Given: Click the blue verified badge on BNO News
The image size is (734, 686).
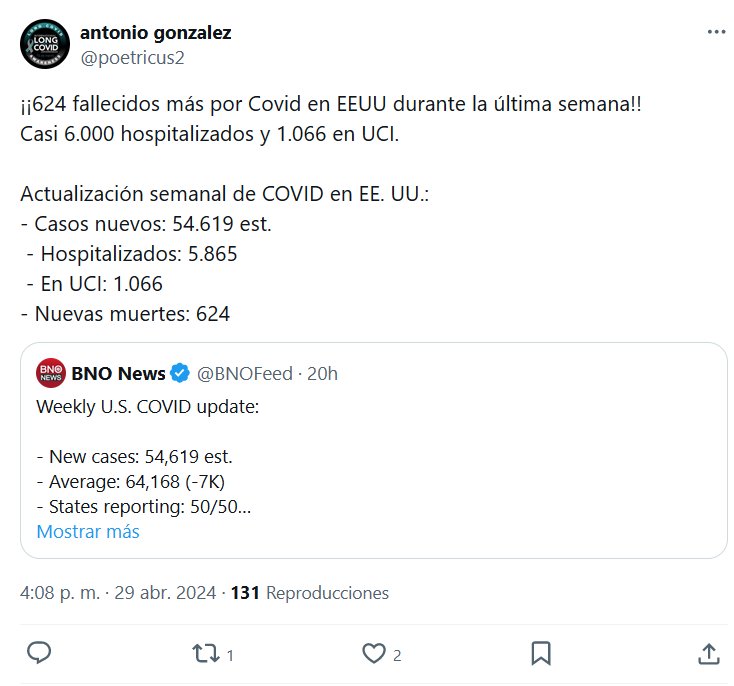Looking at the screenshot, I should click(180, 374).
